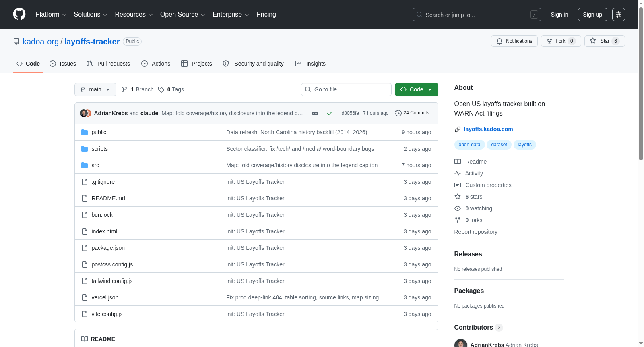
Task: Open the vite.config.js file
Action: (x=107, y=314)
